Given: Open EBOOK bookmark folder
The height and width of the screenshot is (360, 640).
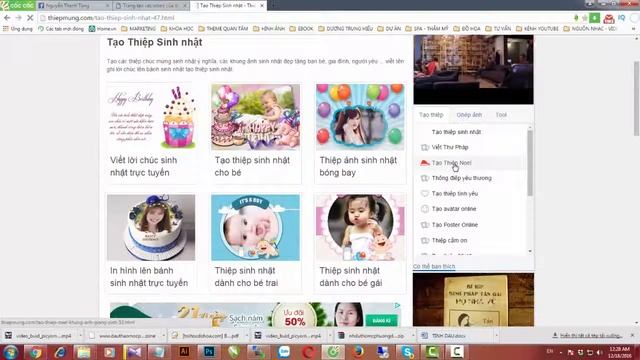Looking at the screenshot, I should [301, 29].
